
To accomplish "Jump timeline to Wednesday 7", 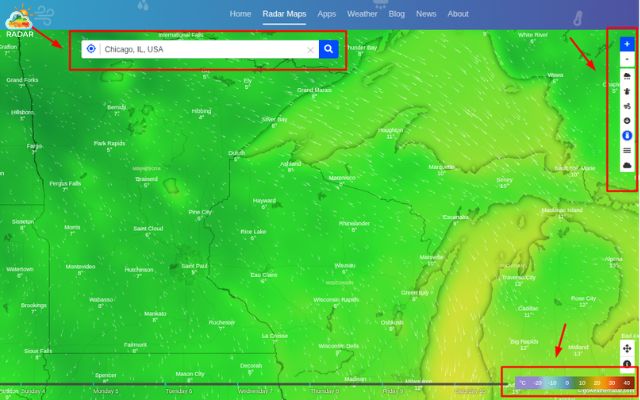I will click(255, 391).
